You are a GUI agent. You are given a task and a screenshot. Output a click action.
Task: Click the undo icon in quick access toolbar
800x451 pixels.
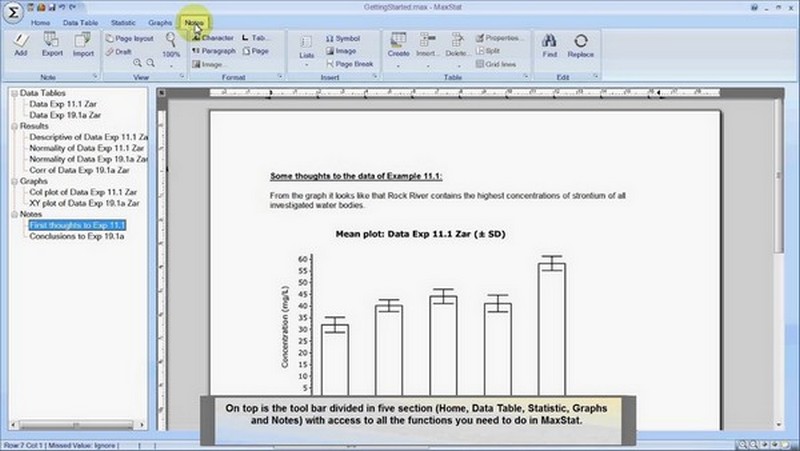62,7
